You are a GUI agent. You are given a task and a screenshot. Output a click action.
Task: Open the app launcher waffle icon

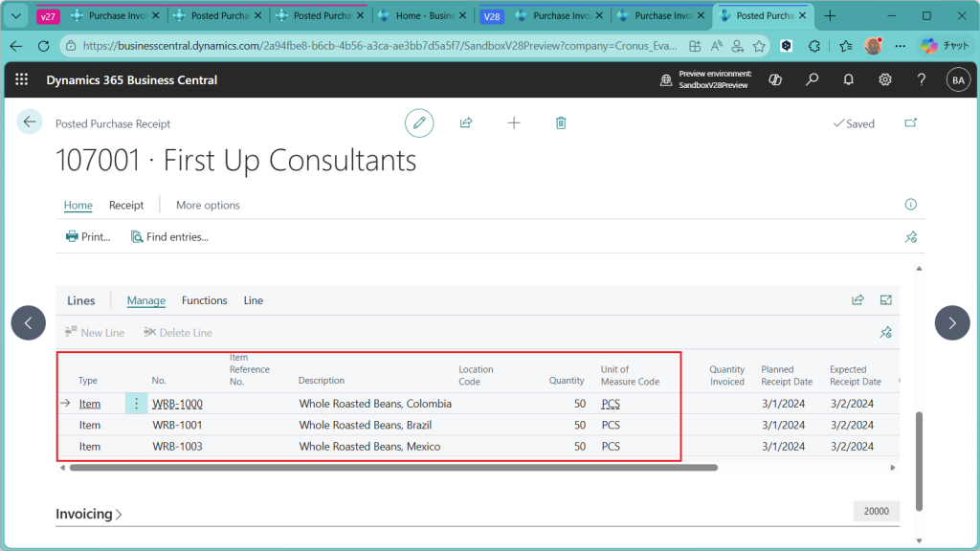click(x=22, y=80)
